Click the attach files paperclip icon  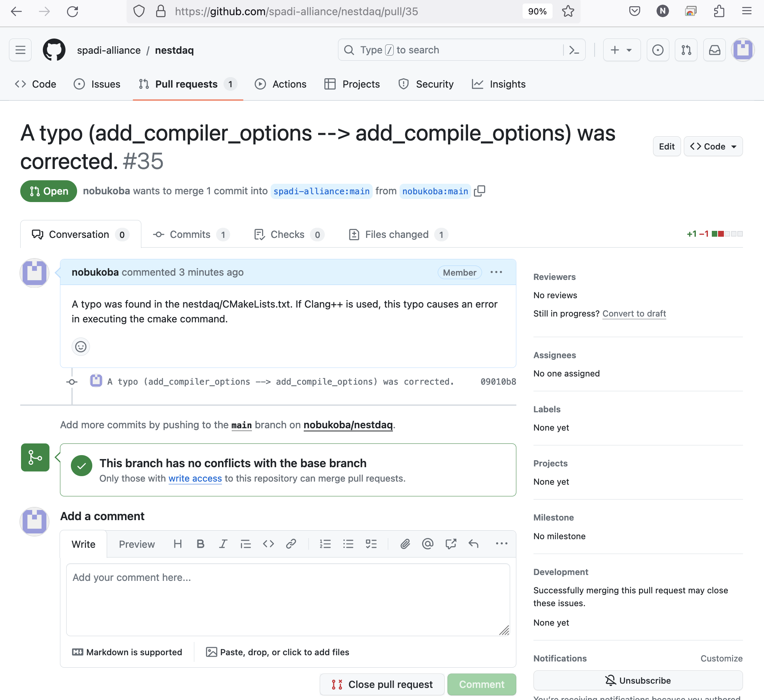pos(405,544)
